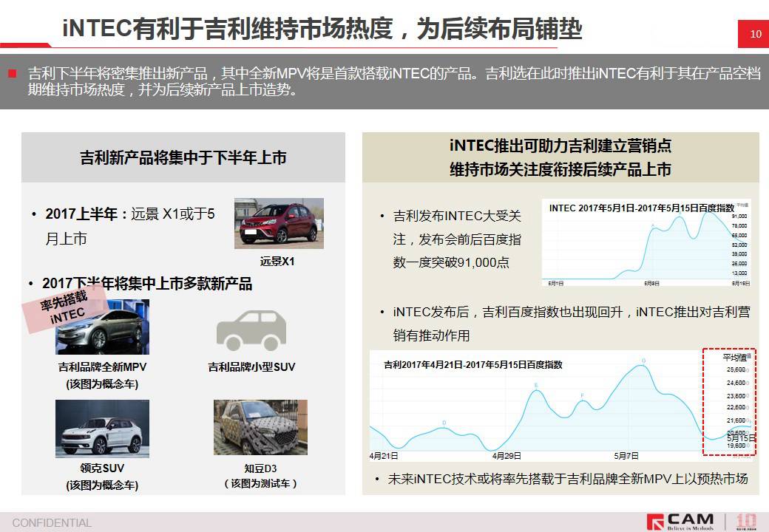Click the anniversary "10" emblem beside the CAM logo
This screenshot has width=769, height=532.
[x=746, y=521]
